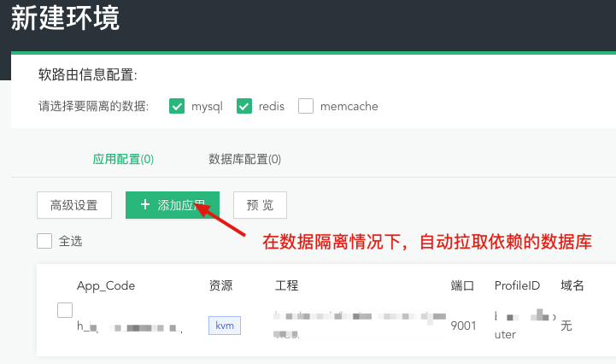Click the 新建环境 page title
The height and width of the screenshot is (364, 616).
pos(65,18)
